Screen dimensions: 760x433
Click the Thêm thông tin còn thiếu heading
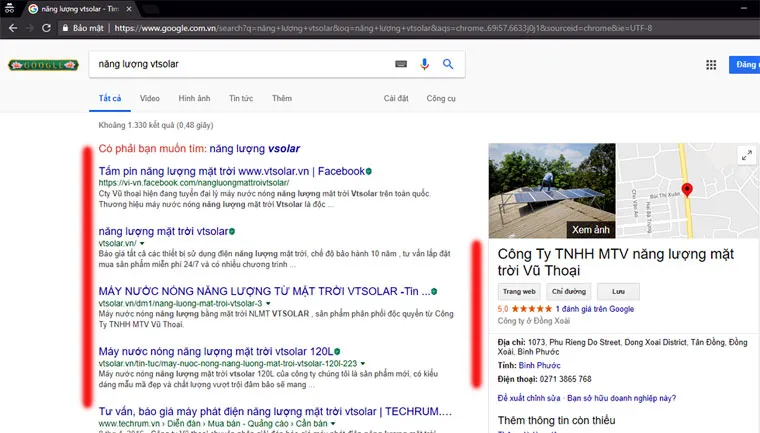coord(556,420)
